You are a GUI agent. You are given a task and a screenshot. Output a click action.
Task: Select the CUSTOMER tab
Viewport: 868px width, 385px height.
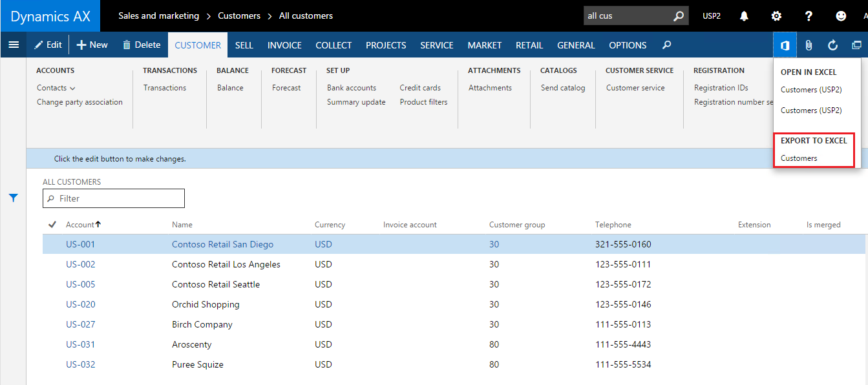click(x=198, y=45)
